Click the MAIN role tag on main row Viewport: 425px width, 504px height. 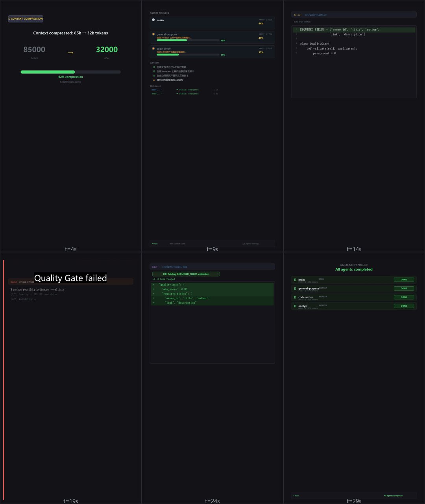[322, 279]
